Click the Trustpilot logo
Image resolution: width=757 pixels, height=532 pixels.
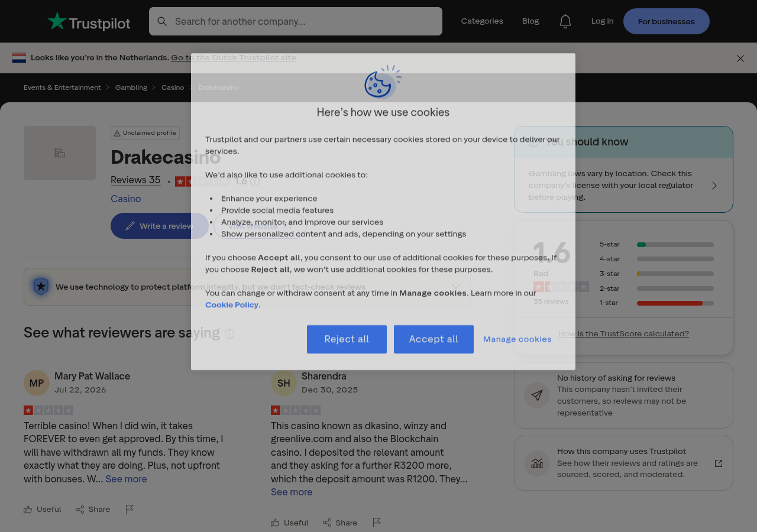click(x=89, y=21)
